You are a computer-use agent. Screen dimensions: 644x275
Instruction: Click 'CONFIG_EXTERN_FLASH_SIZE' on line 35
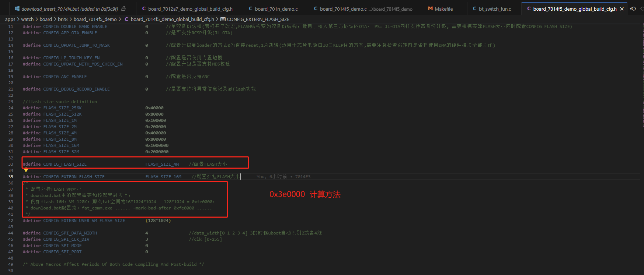point(74,177)
